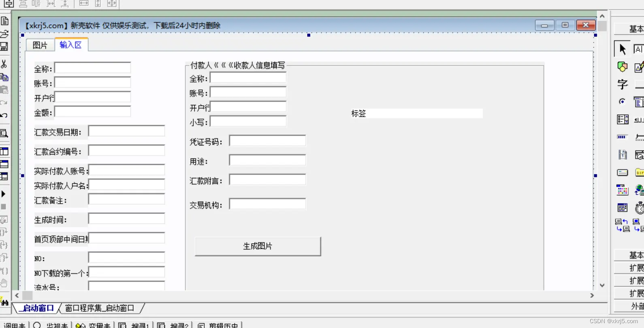The width and height of the screenshot is (644, 328).
Task: Click the Open file icon in left toolbar
Action: (x=4, y=34)
